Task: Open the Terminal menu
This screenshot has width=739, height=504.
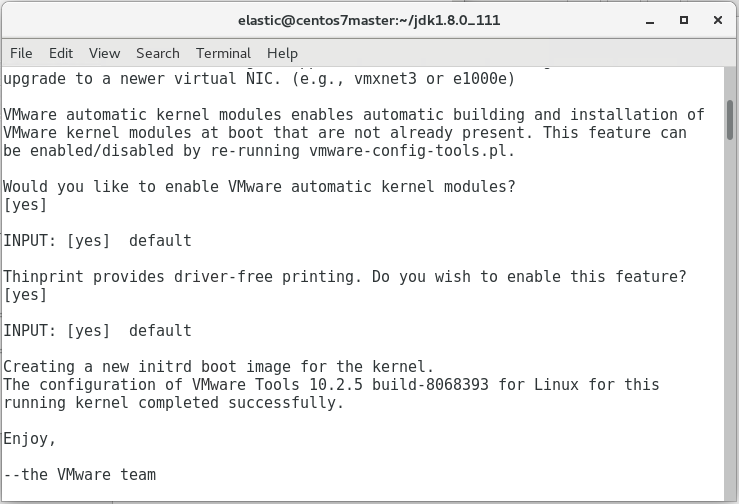Action: [x=223, y=53]
